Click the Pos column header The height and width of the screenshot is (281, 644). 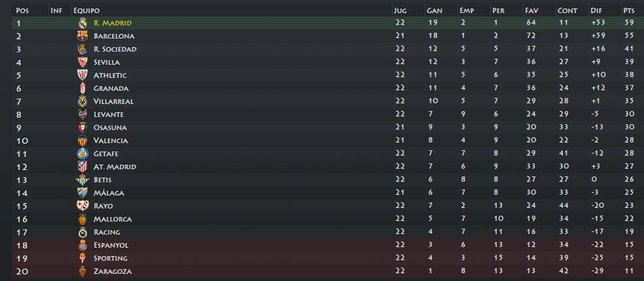(x=22, y=10)
